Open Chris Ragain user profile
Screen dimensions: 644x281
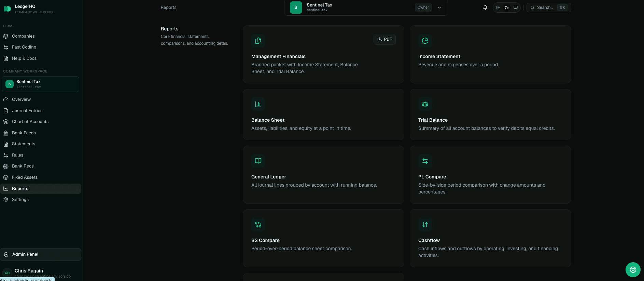[x=41, y=273]
